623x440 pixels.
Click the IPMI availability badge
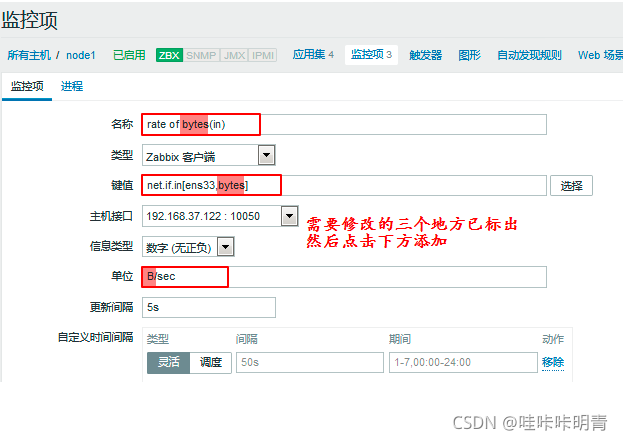click(263, 55)
